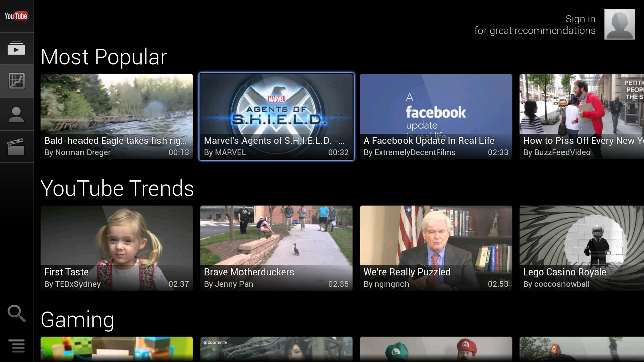Screen dimensions: 644x362
Task: Open the Minecraft gaming video thumbnail
Action: pyautogui.click(x=117, y=349)
